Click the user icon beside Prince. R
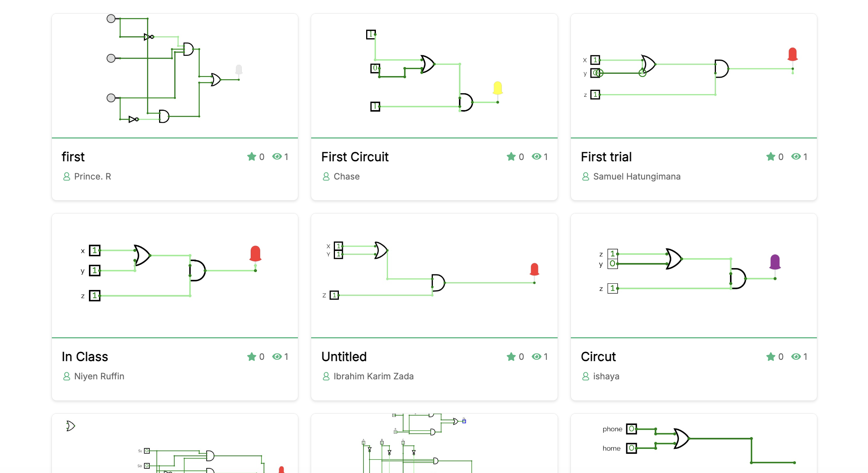 (66, 176)
